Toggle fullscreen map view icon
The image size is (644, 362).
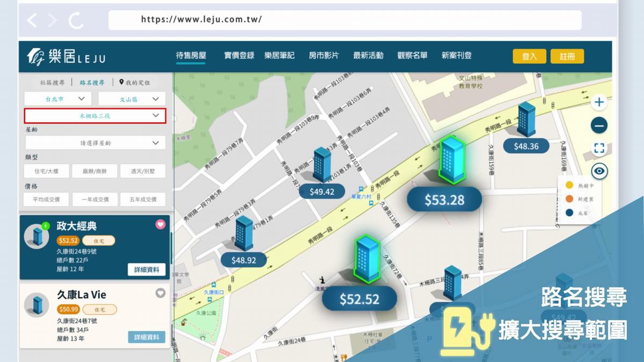tap(599, 149)
